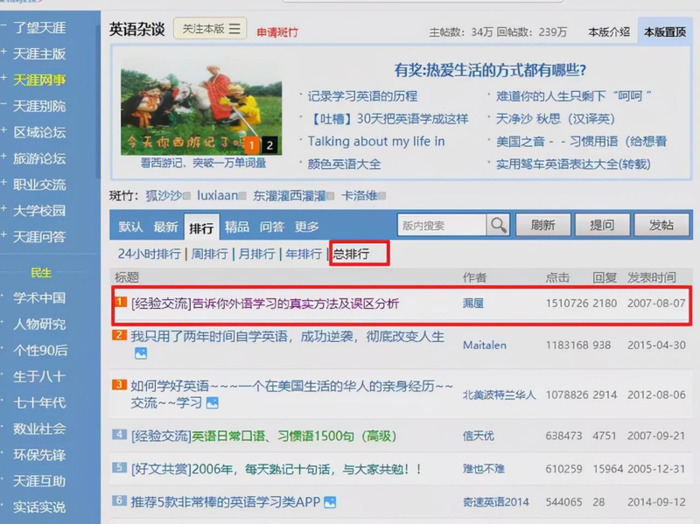Switch to the 默认 tab
The width and height of the screenshot is (700, 524).
point(131,227)
